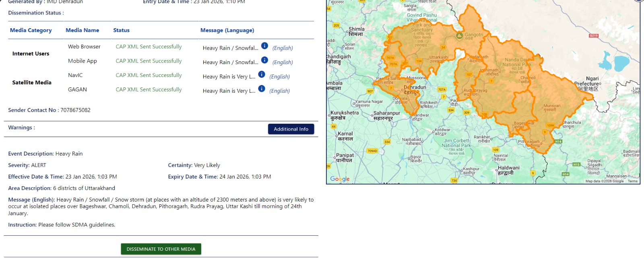Image resolution: width=644 pixels, height=266 pixels.
Task: Click the Status column header
Action: pyautogui.click(x=121, y=30)
